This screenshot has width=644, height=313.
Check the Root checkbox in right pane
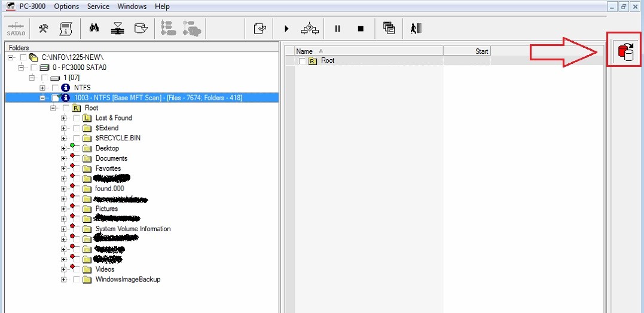303,61
